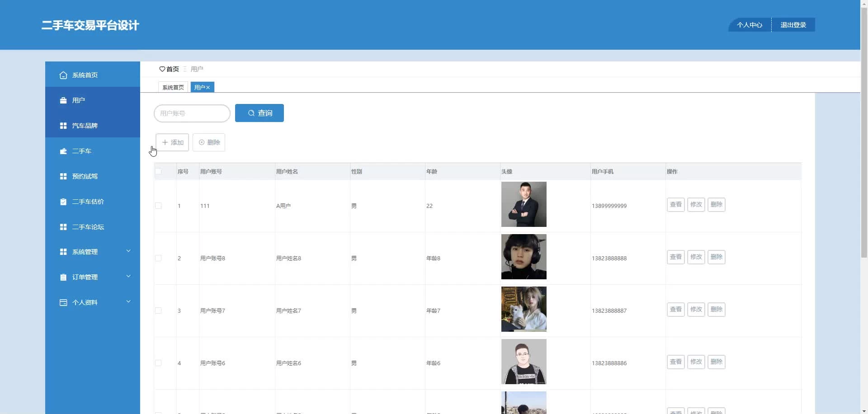
Task: Click 修改 for 用户账号7
Action: click(696, 310)
